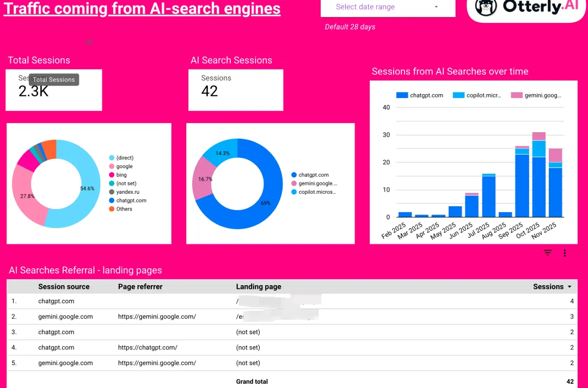Screen dimensions: 588x388
Task: Click the Others legend color dot
Action: [112, 209]
